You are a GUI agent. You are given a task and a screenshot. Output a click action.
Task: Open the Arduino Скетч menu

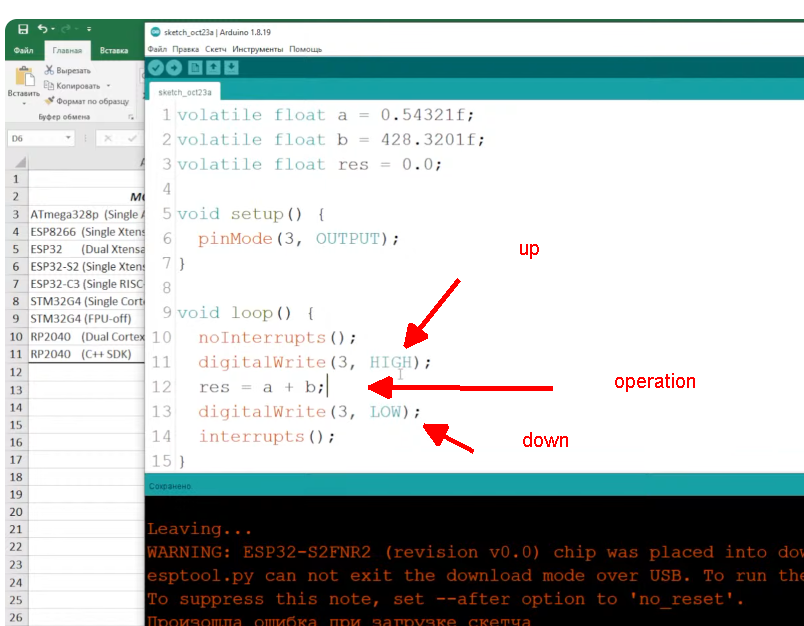tap(215, 49)
